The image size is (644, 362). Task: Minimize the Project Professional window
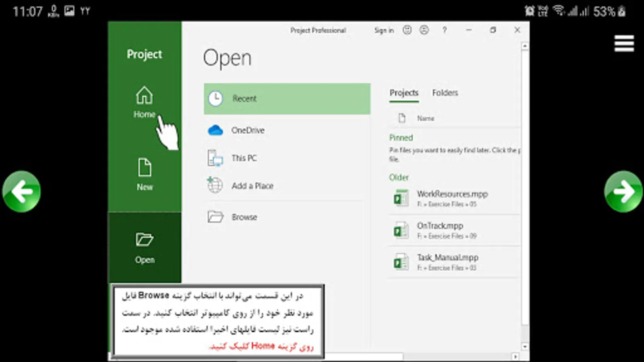(x=469, y=30)
